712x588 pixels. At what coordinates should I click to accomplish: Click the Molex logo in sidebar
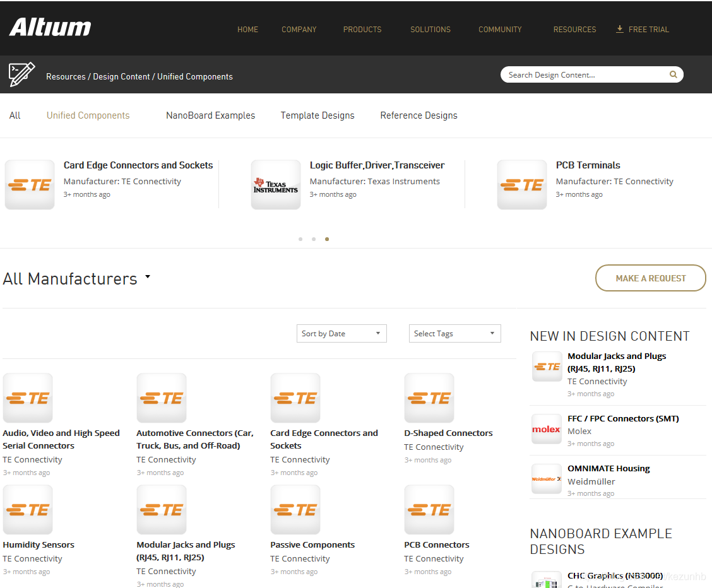pos(546,429)
